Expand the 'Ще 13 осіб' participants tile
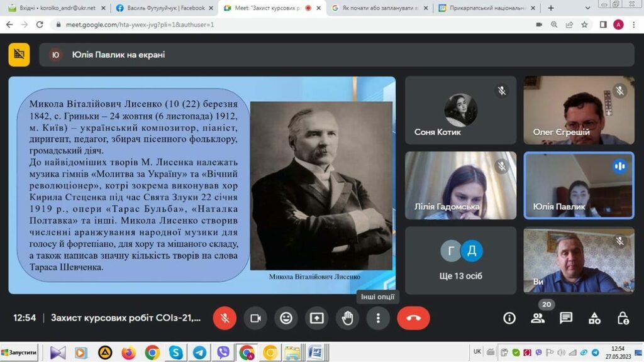Viewport: 644px width, 362px height. 461,260
